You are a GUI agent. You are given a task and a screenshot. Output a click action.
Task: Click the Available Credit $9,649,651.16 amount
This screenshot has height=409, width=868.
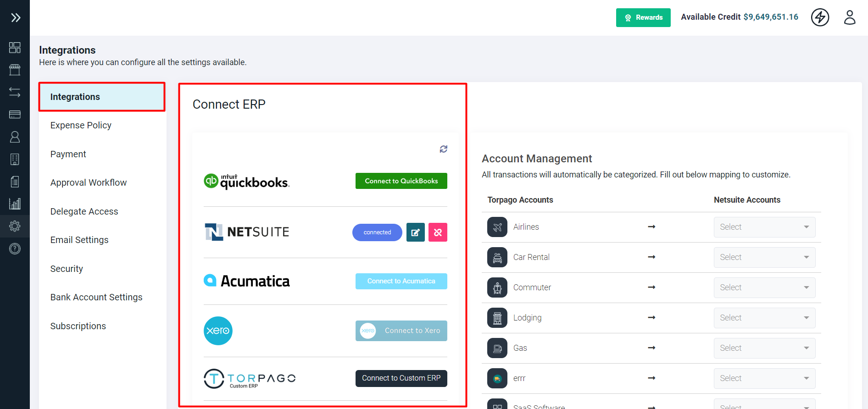(x=771, y=17)
